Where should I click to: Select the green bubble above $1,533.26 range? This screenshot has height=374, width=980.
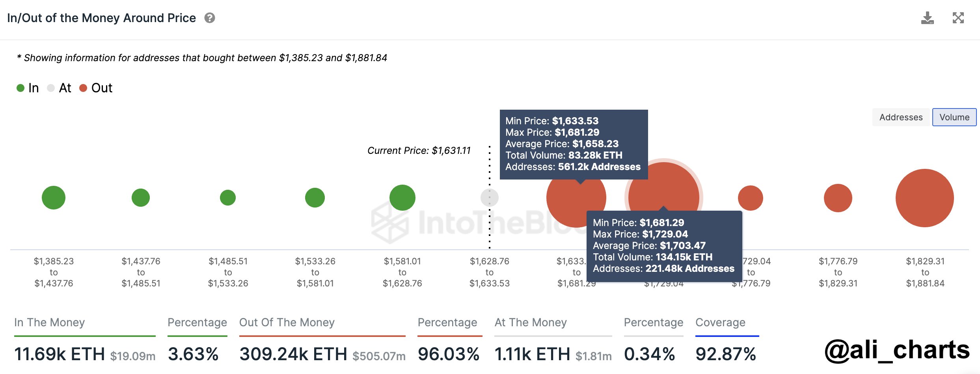click(x=315, y=198)
